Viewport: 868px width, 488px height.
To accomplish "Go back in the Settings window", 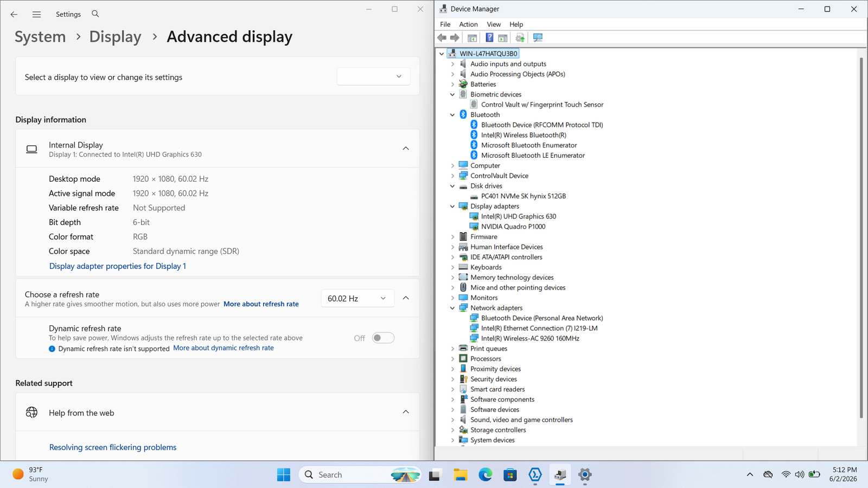I will (14, 15).
